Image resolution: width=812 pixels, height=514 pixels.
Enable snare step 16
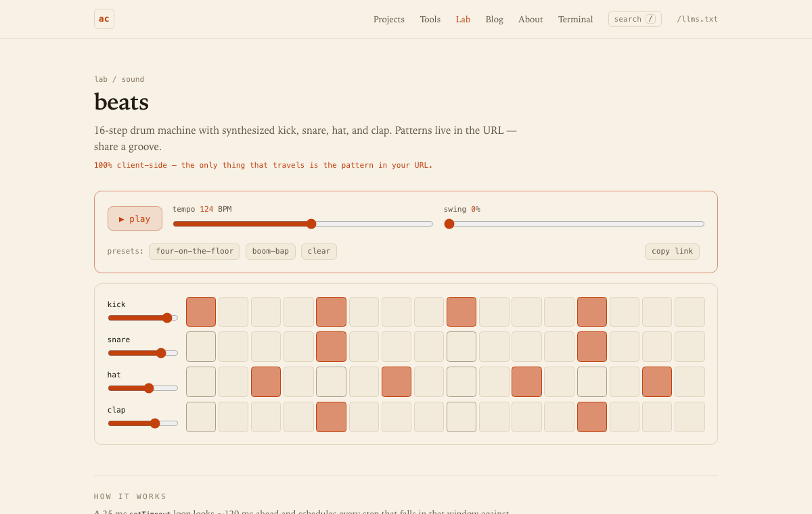pyautogui.click(x=690, y=346)
